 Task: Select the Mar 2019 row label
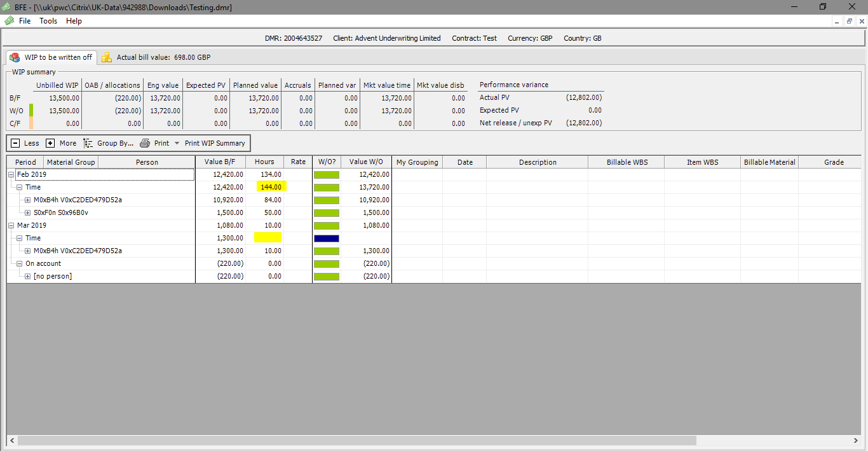32,225
